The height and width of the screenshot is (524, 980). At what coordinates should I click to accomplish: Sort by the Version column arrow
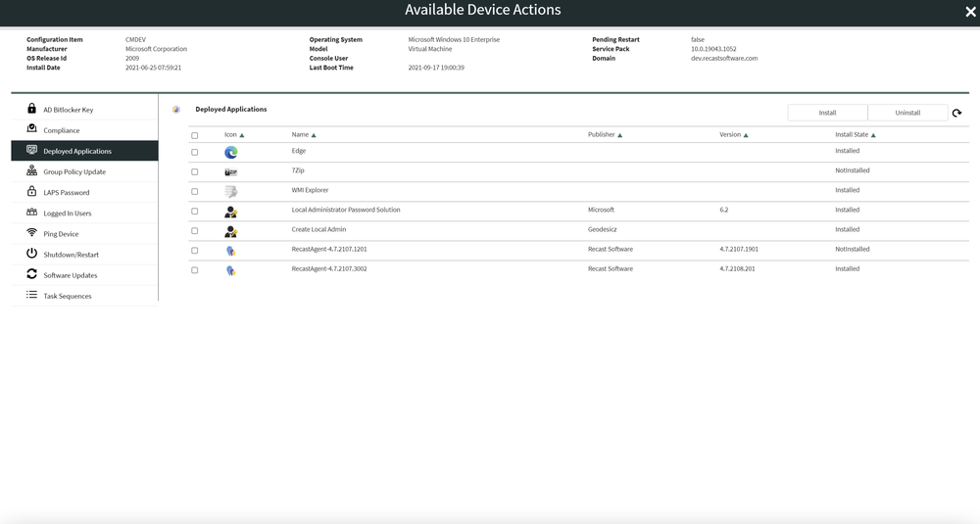pyautogui.click(x=746, y=135)
